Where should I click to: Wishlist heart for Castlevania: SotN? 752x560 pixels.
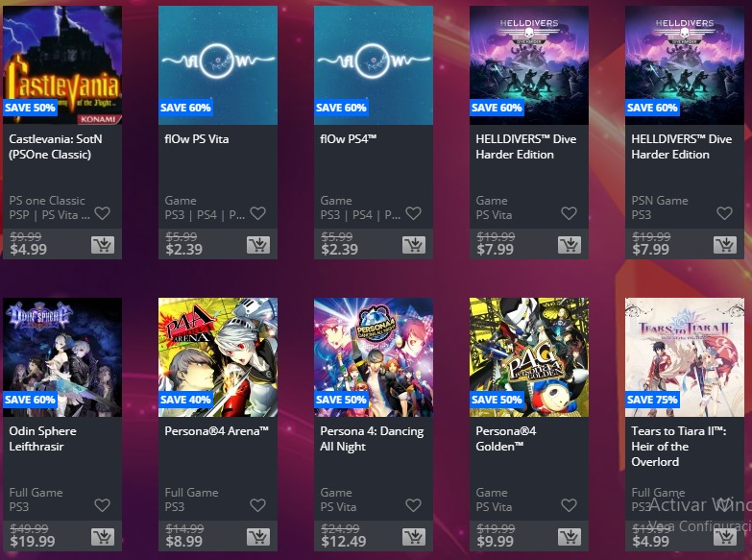pos(102,213)
